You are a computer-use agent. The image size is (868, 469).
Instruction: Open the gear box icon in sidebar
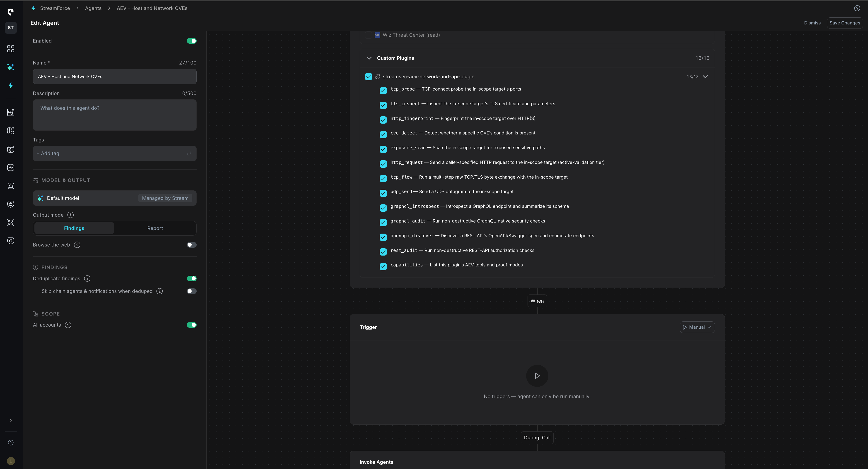click(x=11, y=149)
